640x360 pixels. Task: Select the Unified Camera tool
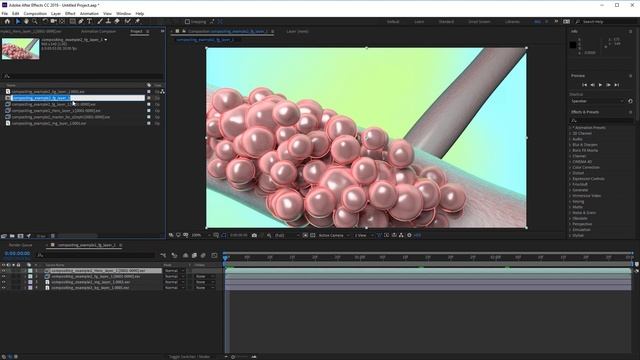click(x=53, y=21)
